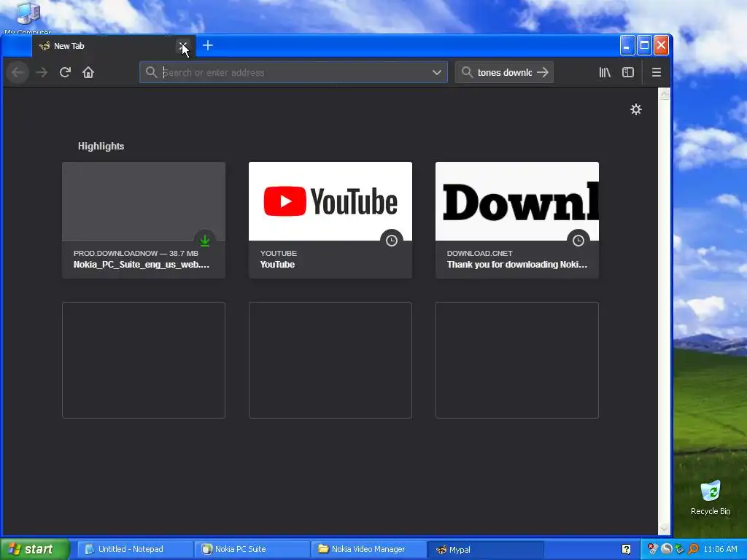Close the New Tab tab
Screen dimensions: 747x560
point(182,46)
